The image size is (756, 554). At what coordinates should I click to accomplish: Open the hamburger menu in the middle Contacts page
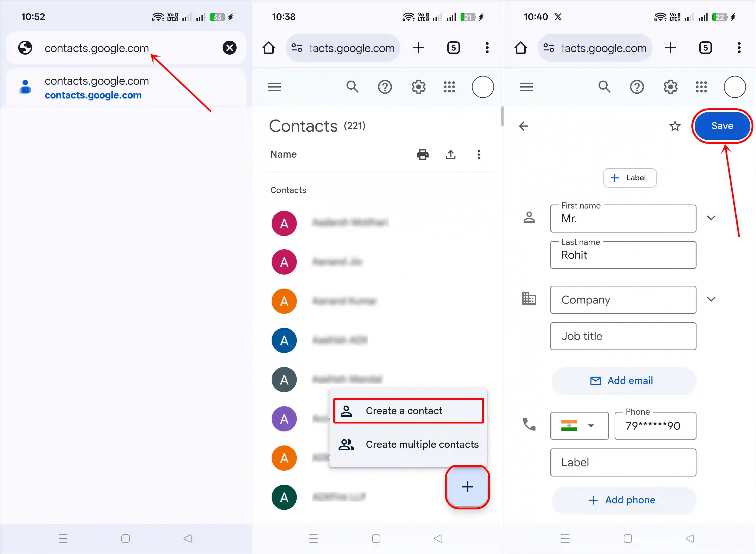274,87
